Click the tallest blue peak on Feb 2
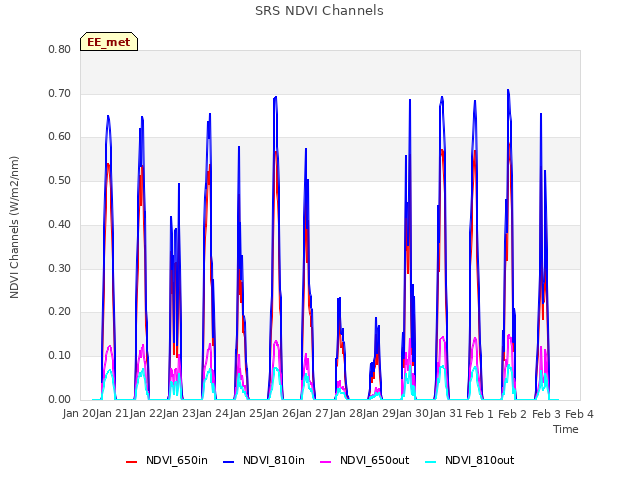The width and height of the screenshot is (640, 480). [x=508, y=90]
